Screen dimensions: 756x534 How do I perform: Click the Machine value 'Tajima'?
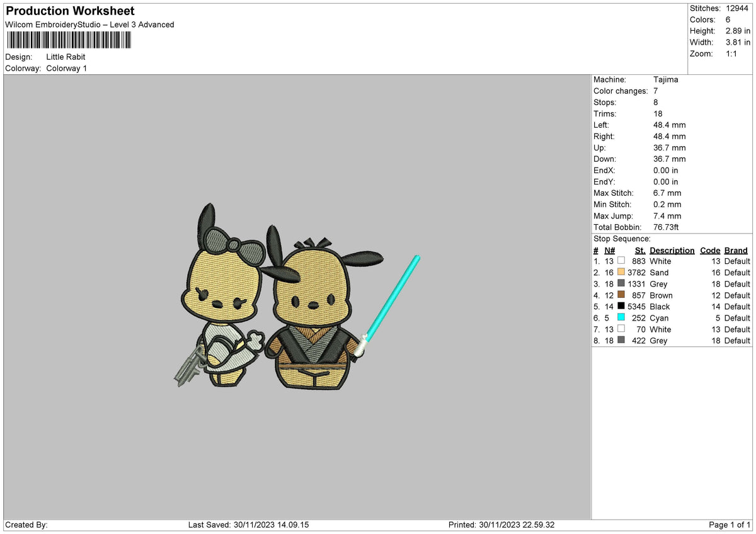[666, 79]
